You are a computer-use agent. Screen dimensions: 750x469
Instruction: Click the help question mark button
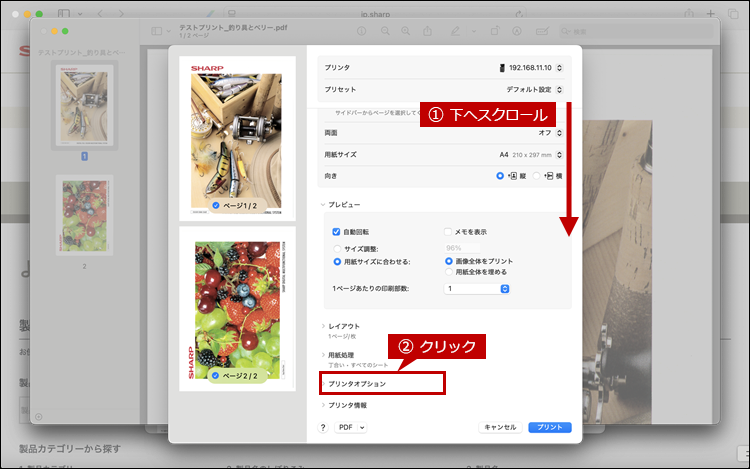[x=323, y=427]
